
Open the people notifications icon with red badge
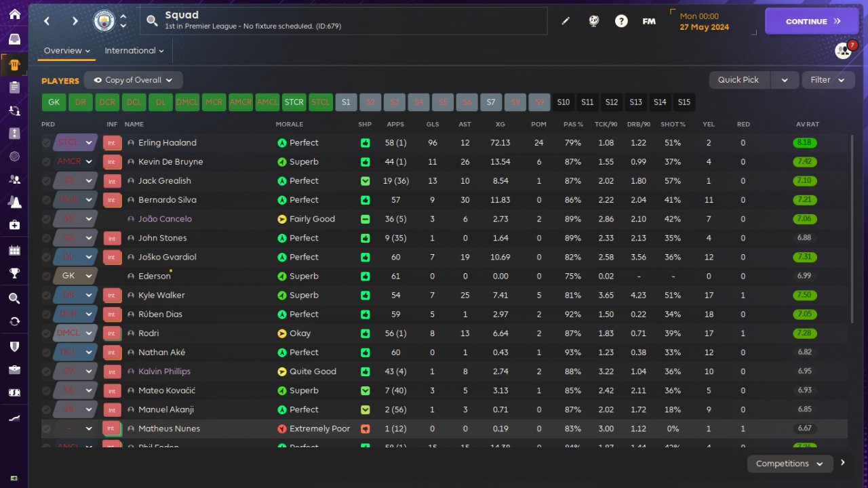point(843,50)
